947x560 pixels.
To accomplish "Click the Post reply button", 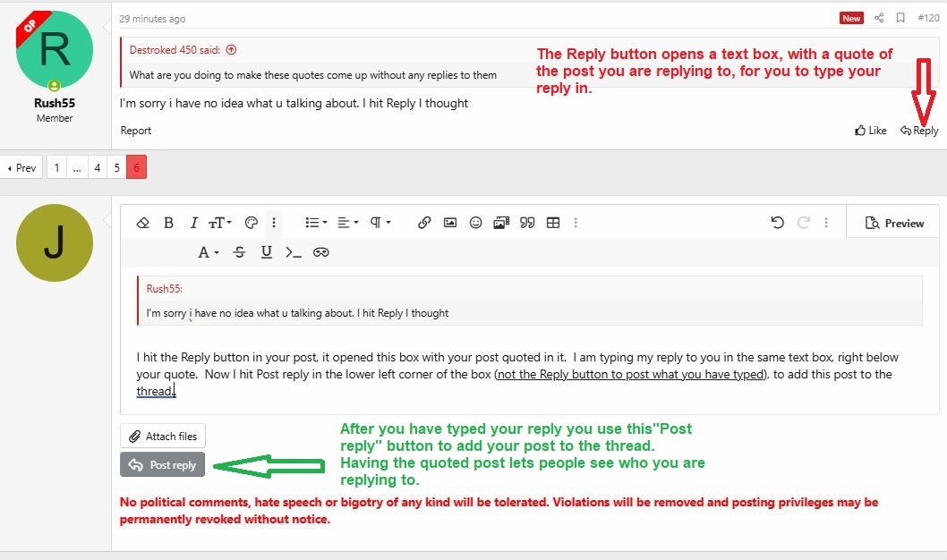I will [x=163, y=464].
